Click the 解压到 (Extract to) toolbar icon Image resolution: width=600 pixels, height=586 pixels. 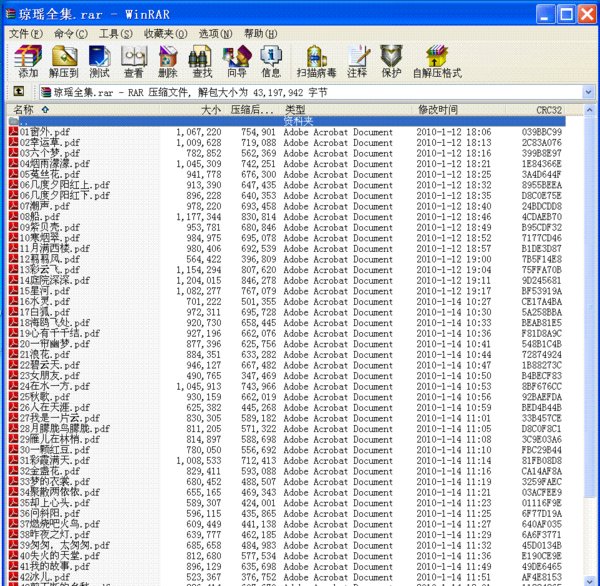point(64,61)
